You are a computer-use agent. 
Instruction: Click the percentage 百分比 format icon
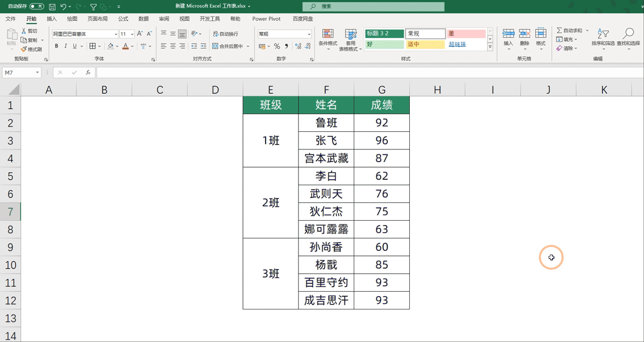(276, 46)
